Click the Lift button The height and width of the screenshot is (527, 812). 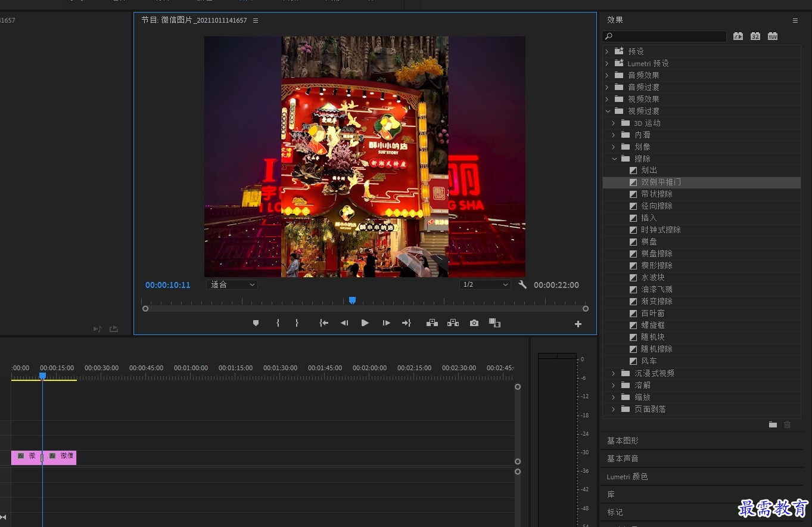click(x=433, y=323)
